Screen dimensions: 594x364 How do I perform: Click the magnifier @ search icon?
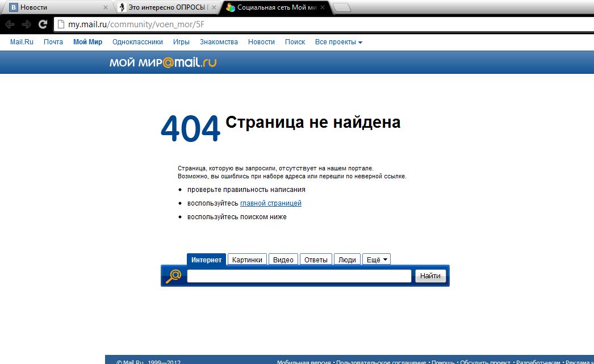(x=173, y=276)
